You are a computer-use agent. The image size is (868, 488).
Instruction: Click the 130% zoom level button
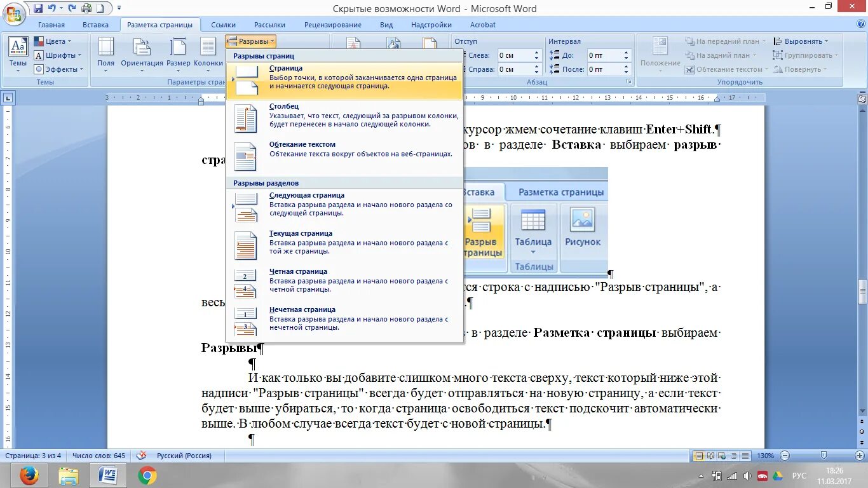[x=766, y=456]
